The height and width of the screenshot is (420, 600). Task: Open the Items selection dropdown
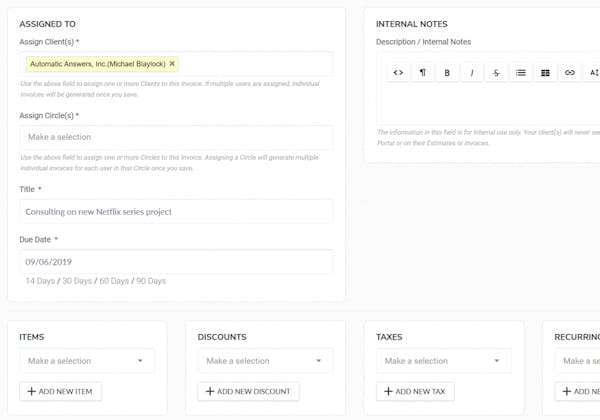point(87,361)
